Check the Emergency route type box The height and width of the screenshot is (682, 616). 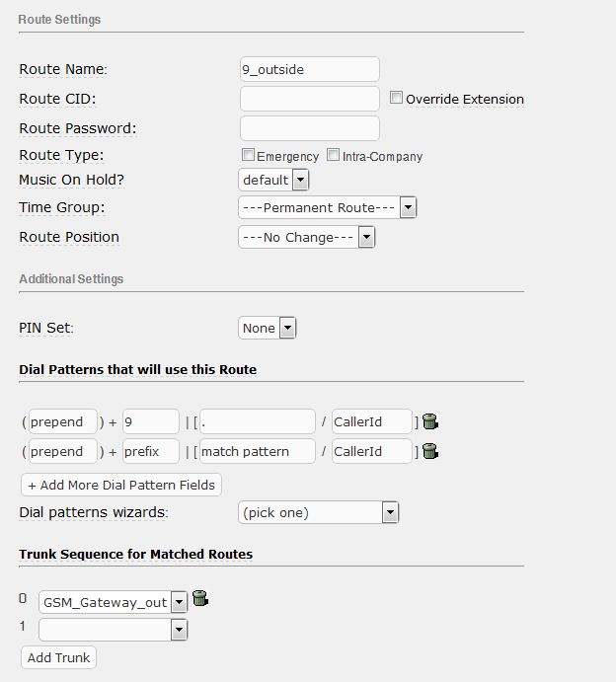(x=249, y=155)
